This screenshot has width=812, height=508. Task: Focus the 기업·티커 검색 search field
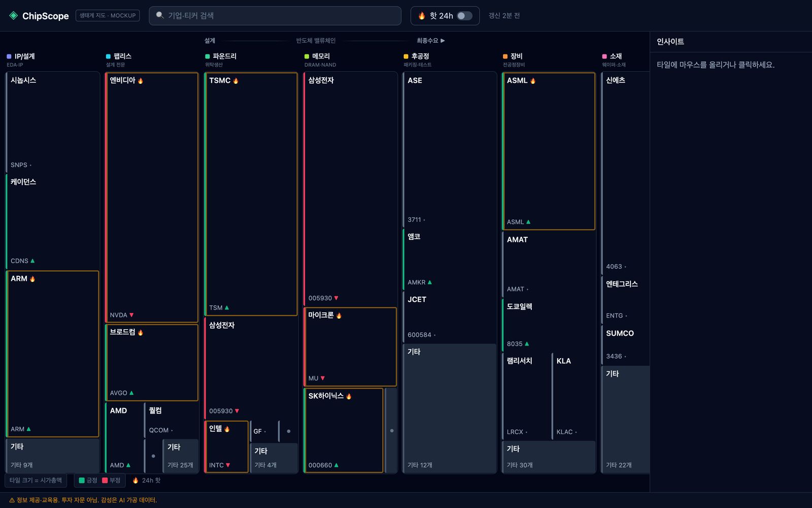[275, 16]
